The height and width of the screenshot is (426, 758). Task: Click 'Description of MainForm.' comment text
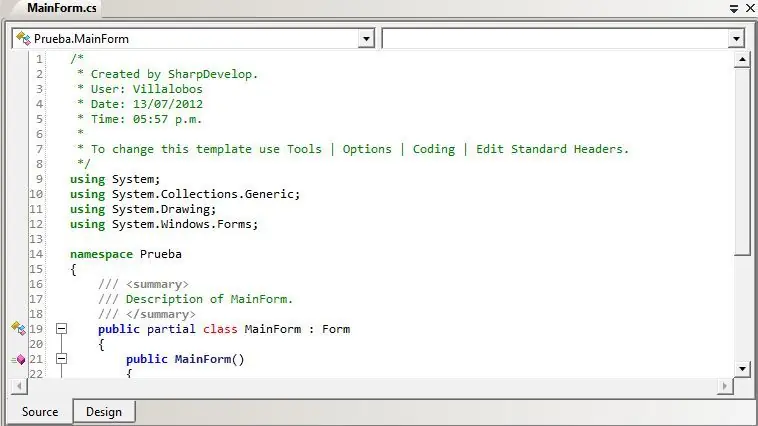coord(209,299)
